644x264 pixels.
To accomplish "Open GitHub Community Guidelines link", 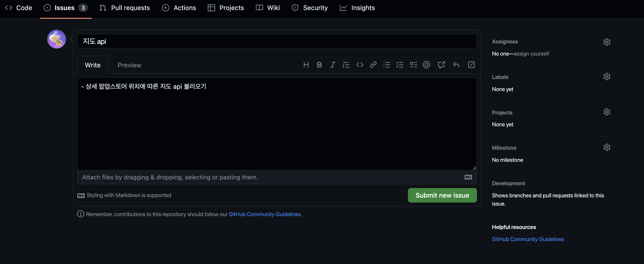I will point(265,214).
